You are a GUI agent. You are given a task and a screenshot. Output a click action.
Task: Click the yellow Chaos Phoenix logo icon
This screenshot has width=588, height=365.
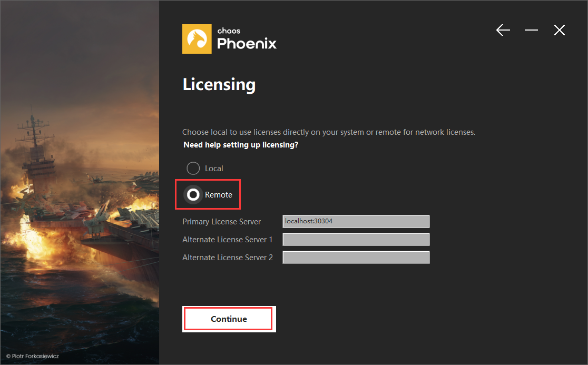click(x=197, y=39)
